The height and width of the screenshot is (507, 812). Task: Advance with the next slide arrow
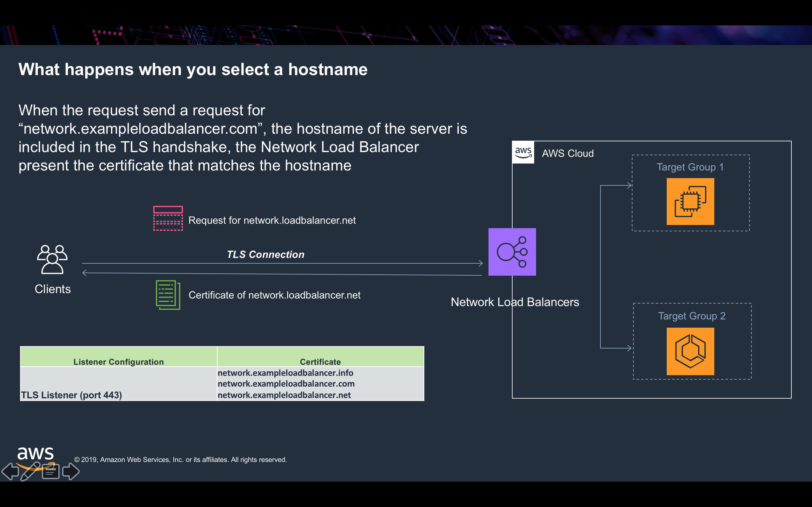point(71,471)
